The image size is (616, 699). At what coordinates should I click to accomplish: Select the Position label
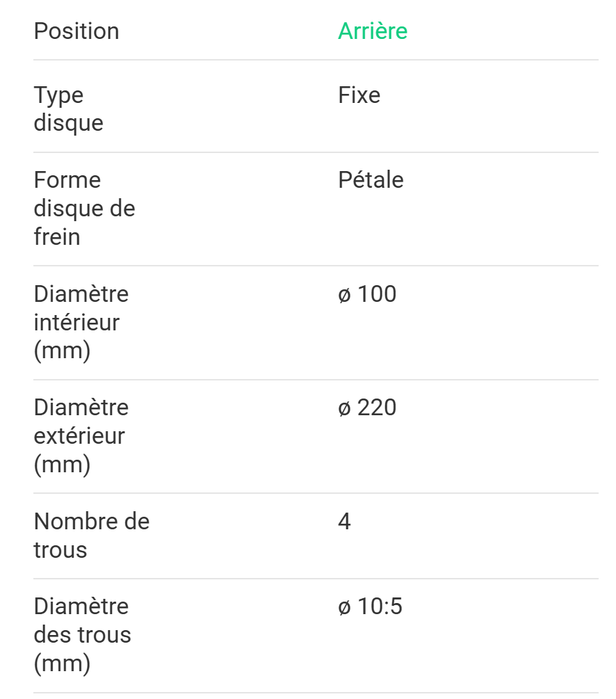click(x=76, y=31)
